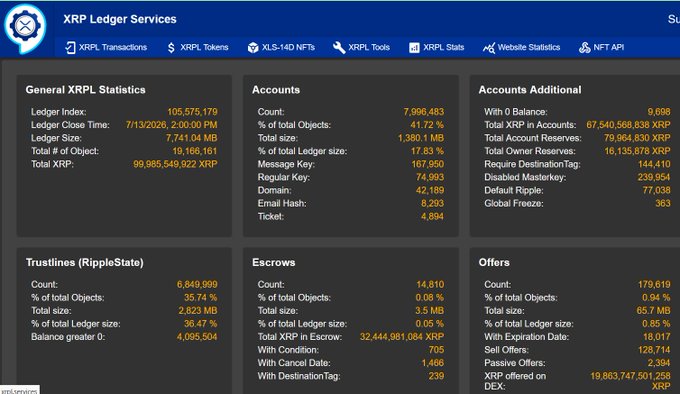Screen dimensions: 680x394
Task: Select the Ledger Size value 7,741.04 MB
Action: pyautogui.click(x=191, y=138)
